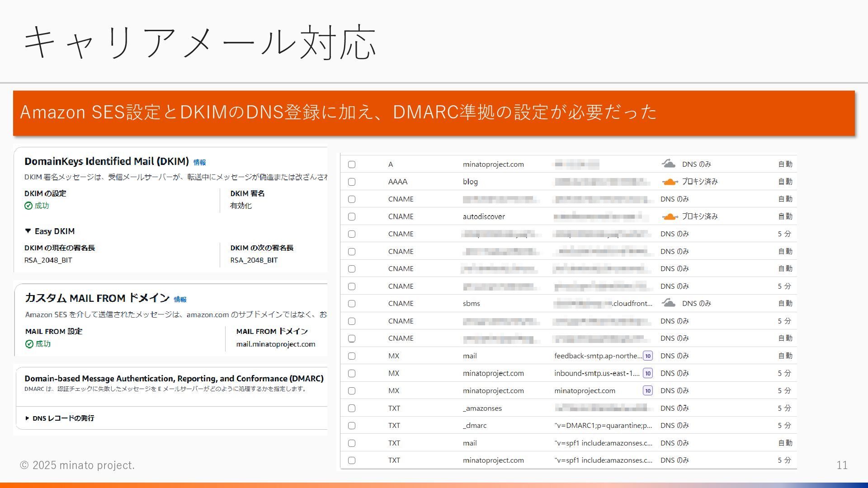This screenshot has height=488, width=868.
Task: Click the gray cloud icon on the sbms row
Action: pos(668,303)
